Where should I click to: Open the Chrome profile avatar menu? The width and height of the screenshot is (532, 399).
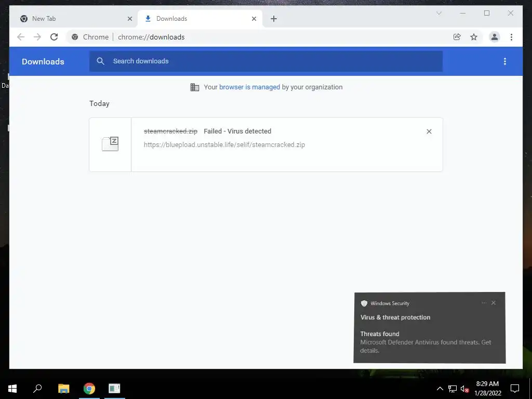[x=495, y=37]
